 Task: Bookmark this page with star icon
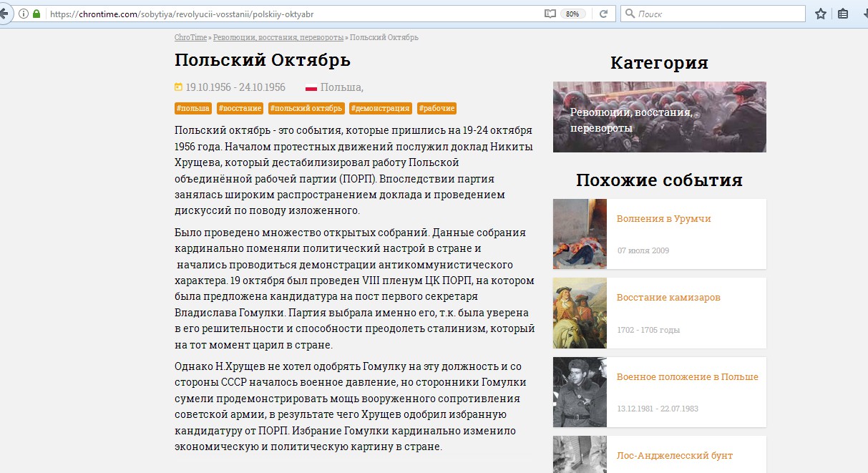[x=821, y=14]
